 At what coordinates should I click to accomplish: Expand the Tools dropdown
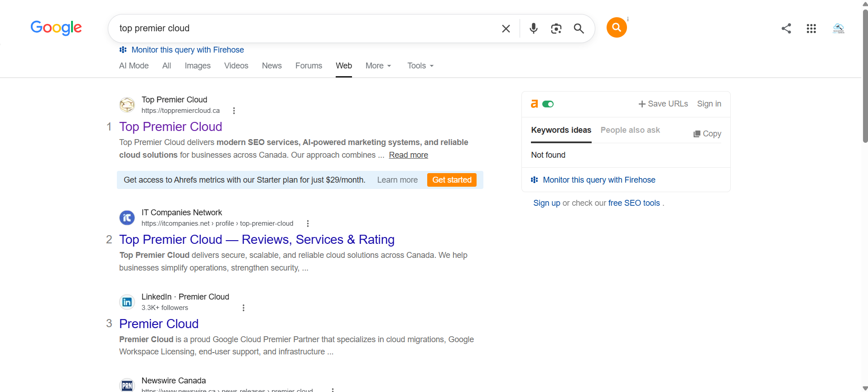[x=420, y=66]
